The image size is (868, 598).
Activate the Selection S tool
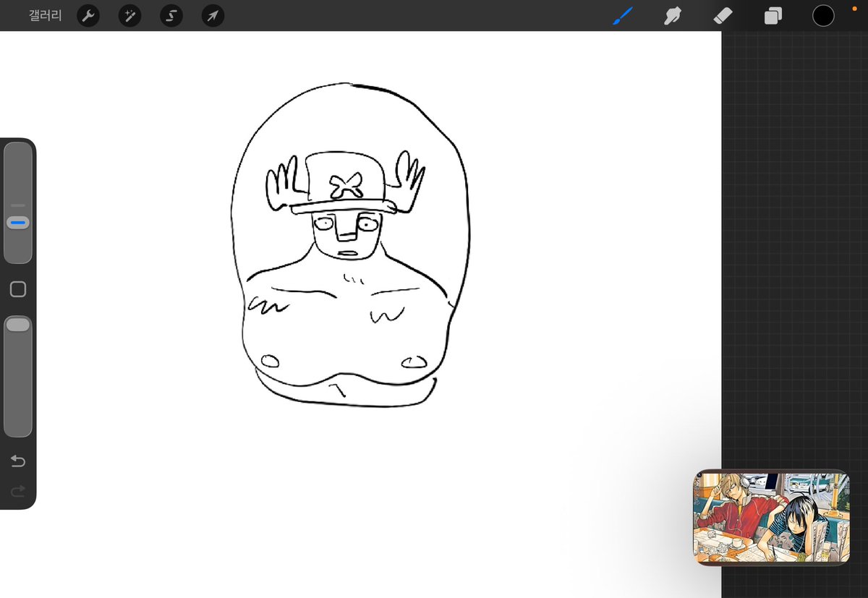click(171, 15)
